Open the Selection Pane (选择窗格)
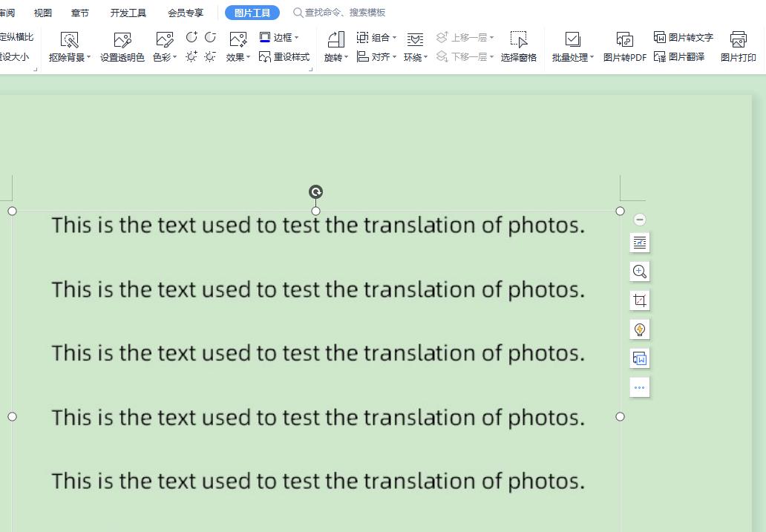Viewport: 766px width, 532px height. (518, 47)
